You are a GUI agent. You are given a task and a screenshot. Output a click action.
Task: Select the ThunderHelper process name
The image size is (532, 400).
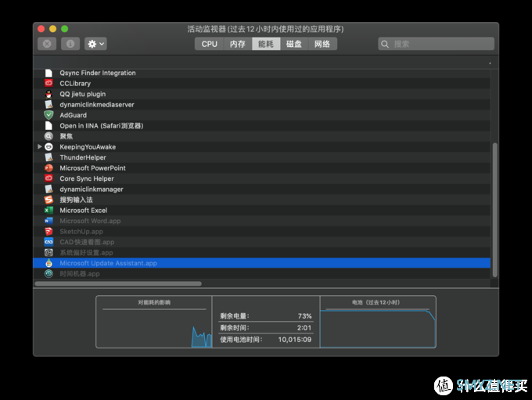point(83,157)
